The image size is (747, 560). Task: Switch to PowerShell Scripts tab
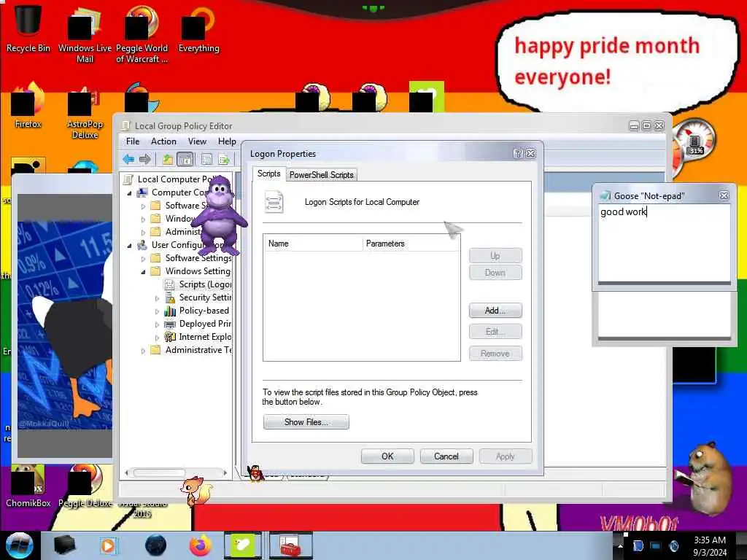[322, 175]
